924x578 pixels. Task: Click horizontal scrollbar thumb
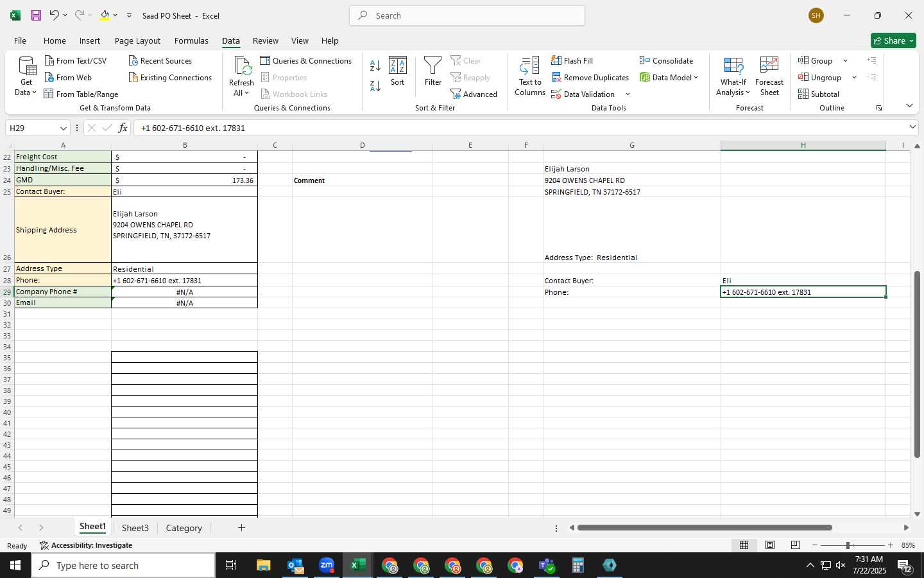[x=705, y=528]
